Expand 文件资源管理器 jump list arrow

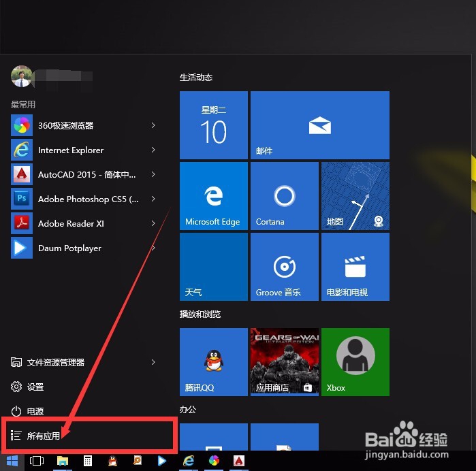[153, 362]
